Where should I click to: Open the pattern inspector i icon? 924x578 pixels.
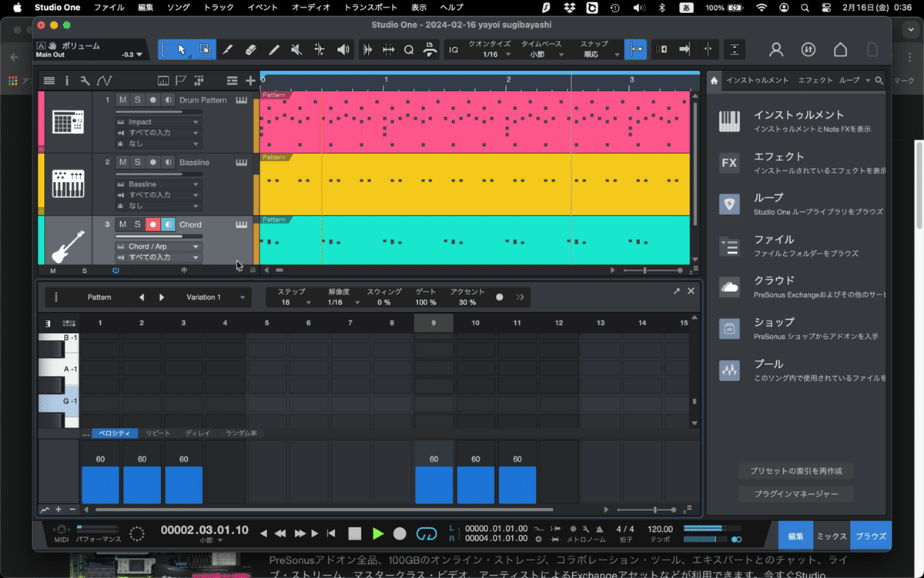click(55, 297)
